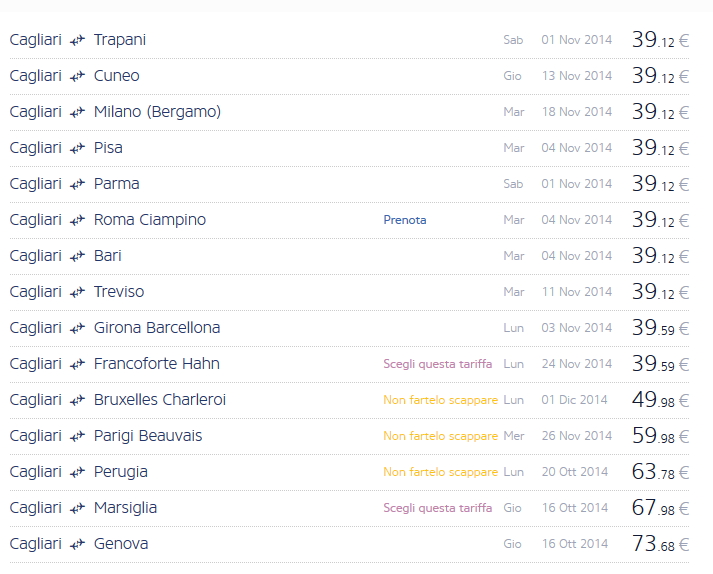This screenshot has width=713, height=574.
Task: Click the plane icon in the Trapani row
Action: click(x=77, y=41)
